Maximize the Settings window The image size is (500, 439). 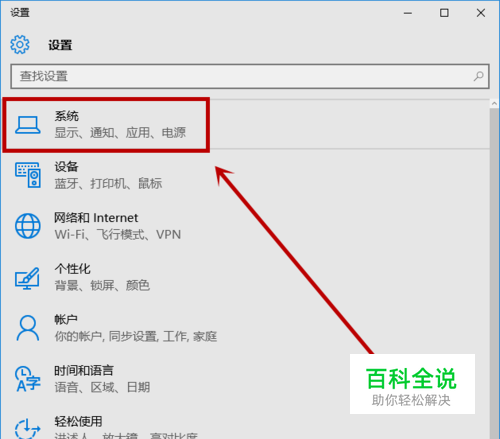(444, 13)
